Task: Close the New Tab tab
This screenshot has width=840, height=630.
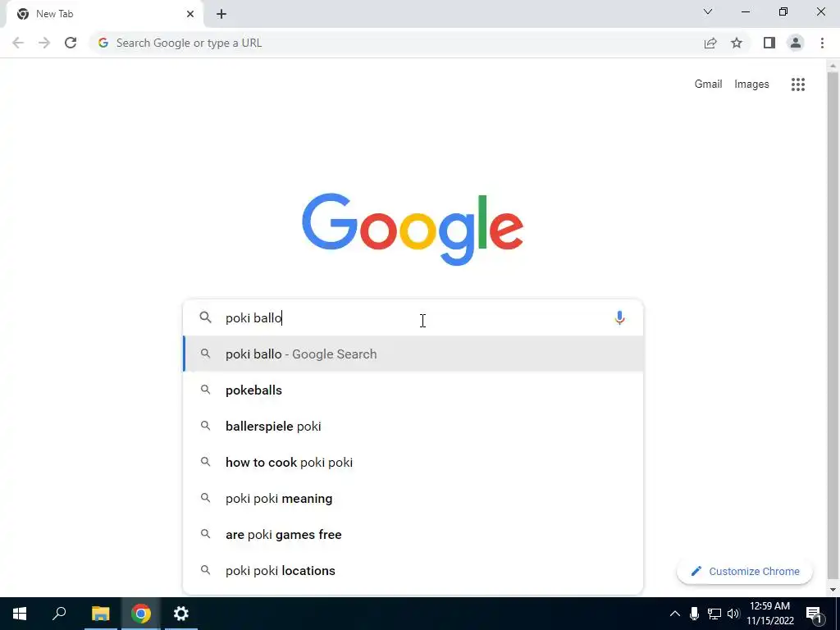Action: 190,14
